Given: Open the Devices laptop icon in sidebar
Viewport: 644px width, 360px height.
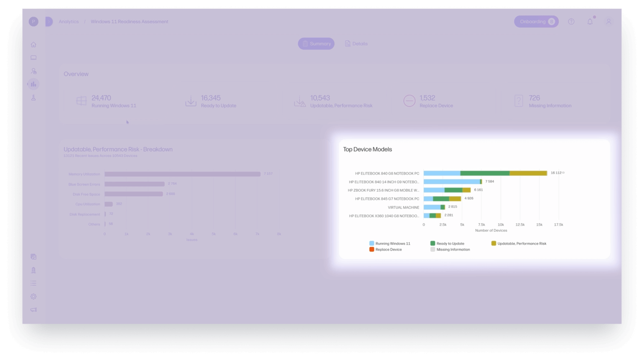Looking at the screenshot, I should [33, 58].
